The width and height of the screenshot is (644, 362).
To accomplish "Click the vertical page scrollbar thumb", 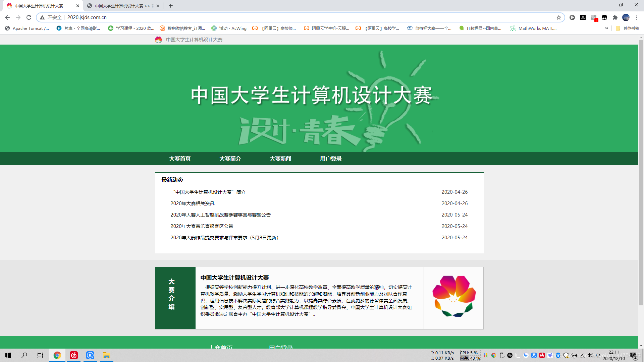I will point(641,173).
